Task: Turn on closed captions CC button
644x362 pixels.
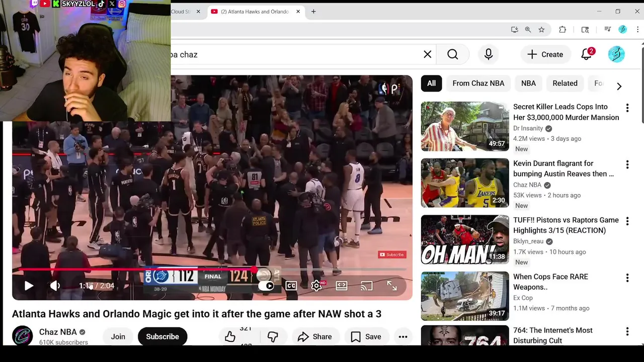Action: coord(291,286)
